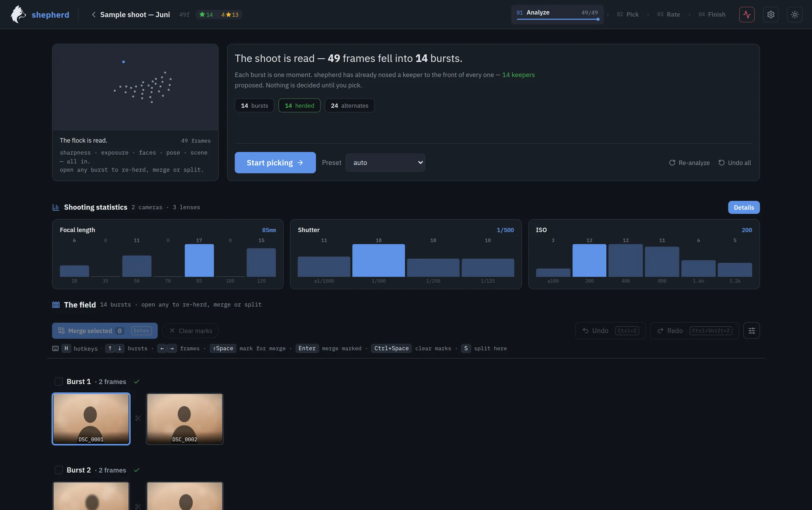Click the Space mark for merge key
812x510 pixels.
[223, 348]
